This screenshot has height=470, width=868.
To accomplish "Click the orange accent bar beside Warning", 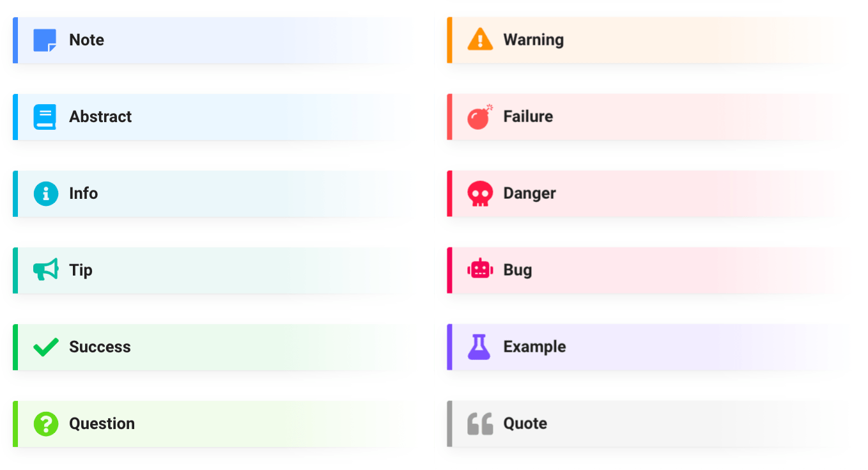I will coord(448,40).
